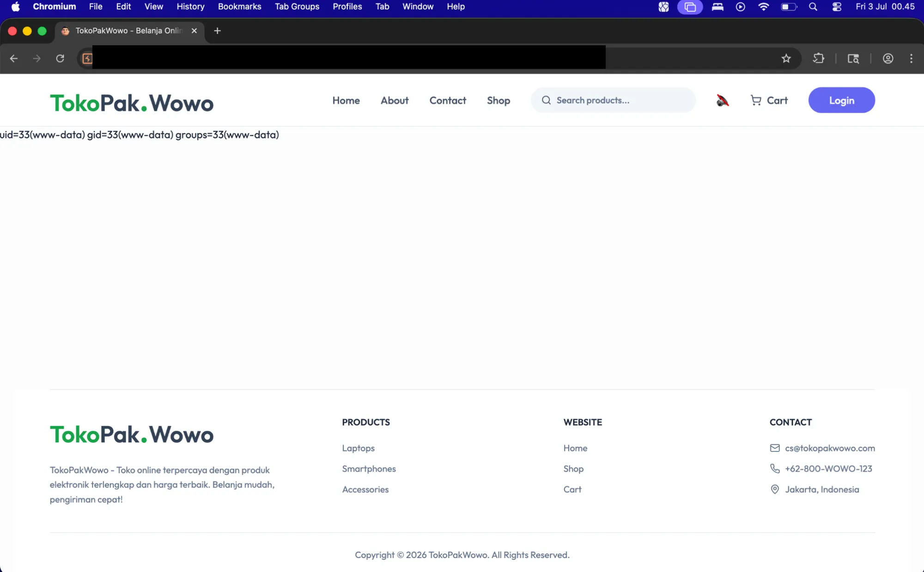Open the extensions puzzle icon
Screen dimensions: 924x572
819,59
